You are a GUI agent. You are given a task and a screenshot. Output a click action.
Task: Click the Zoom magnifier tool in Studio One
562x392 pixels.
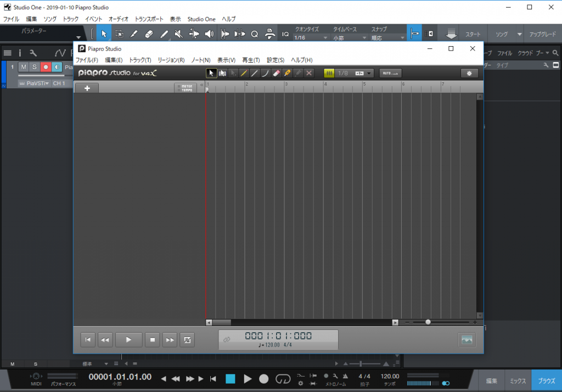(254, 33)
